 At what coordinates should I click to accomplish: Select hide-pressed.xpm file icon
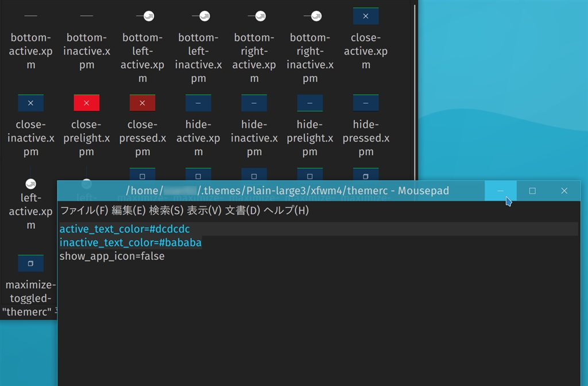pos(366,103)
